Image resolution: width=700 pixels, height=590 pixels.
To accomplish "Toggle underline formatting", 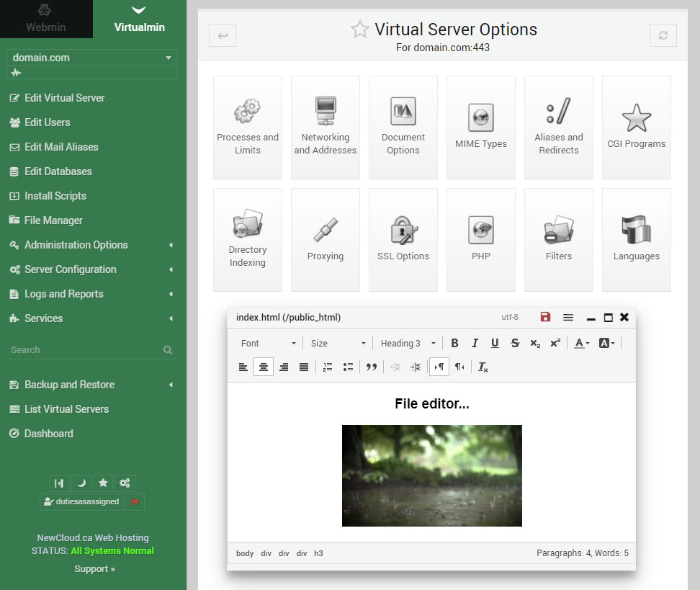I will [495, 343].
